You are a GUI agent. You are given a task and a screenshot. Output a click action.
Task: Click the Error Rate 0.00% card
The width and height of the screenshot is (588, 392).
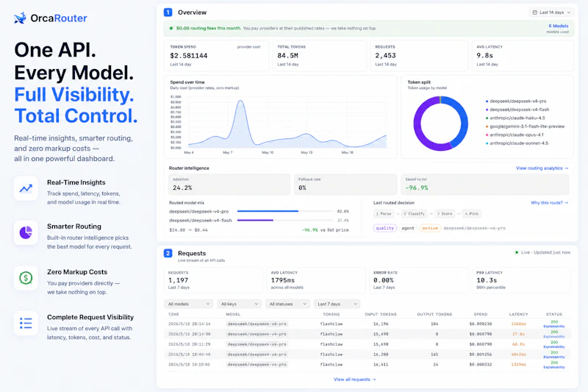(418, 279)
